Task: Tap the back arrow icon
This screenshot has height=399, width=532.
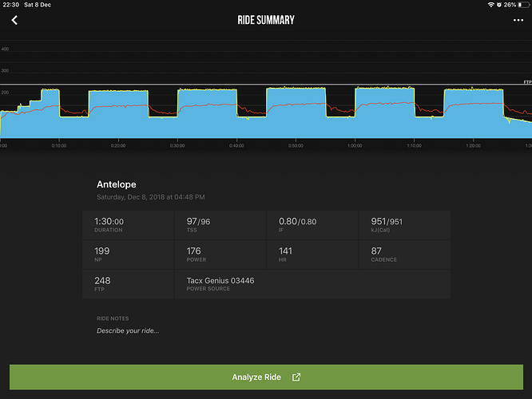Action: [14, 20]
